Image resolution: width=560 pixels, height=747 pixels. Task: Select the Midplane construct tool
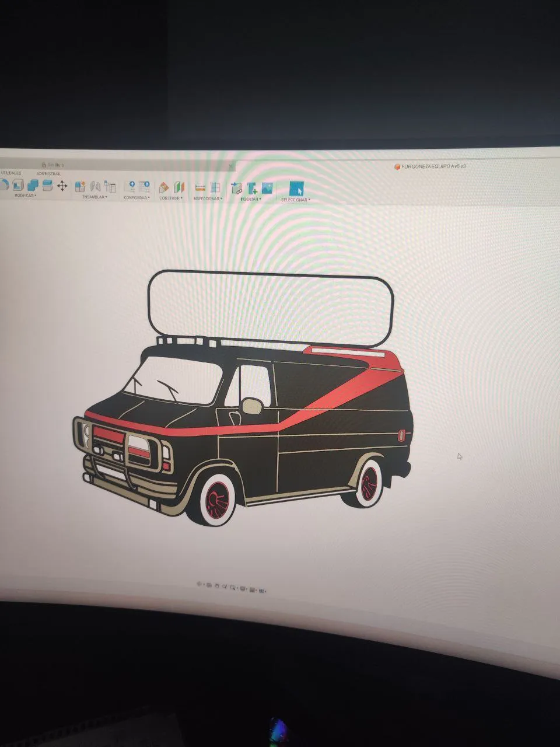[178, 187]
